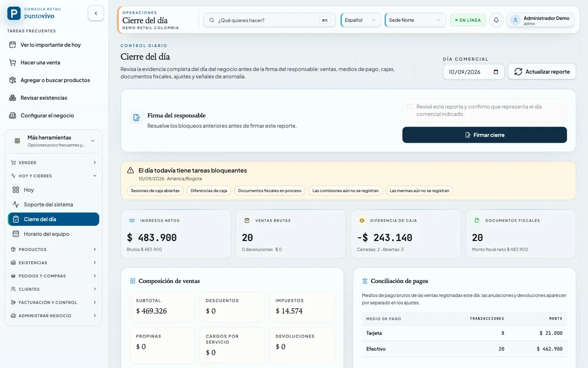Viewport: 588px width, 368px height.
Task: Click the Día comercial date field
Action: point(474,72)
